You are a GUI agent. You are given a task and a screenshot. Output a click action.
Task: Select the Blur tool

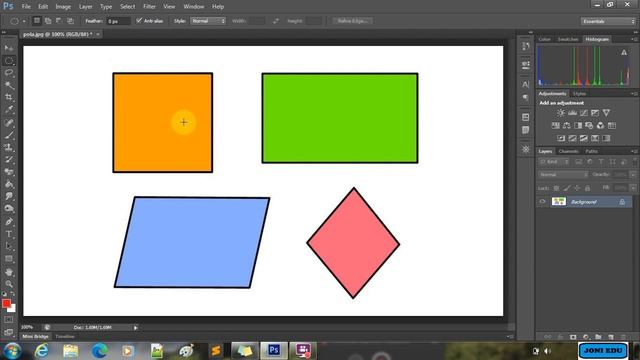pyautogui.click(x=9, y=197)
